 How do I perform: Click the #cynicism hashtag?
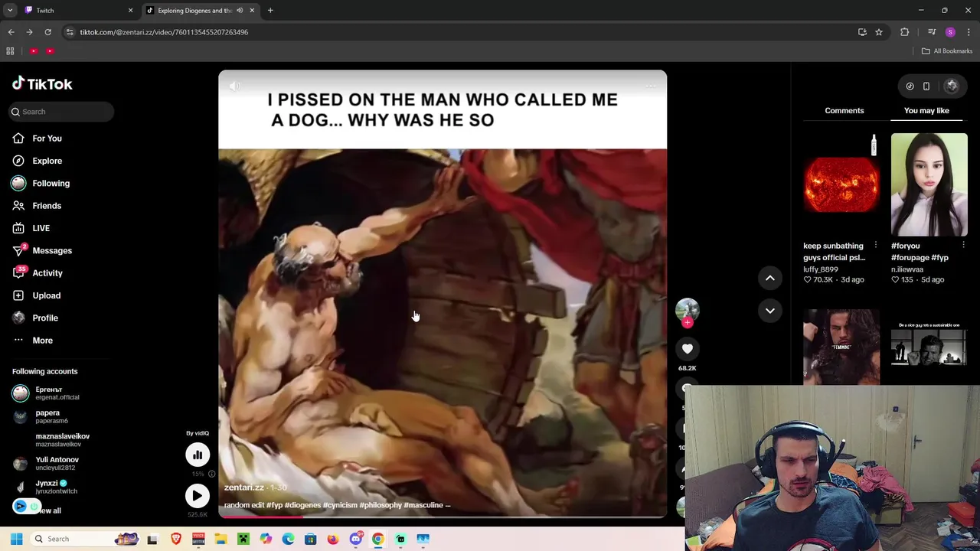point(341,505)
